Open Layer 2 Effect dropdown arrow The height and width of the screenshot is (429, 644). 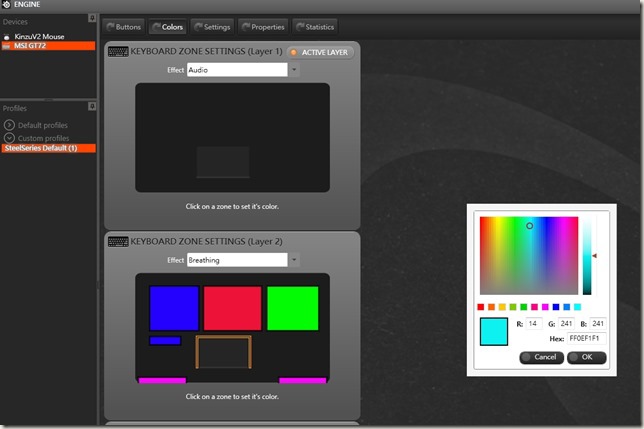294,260
